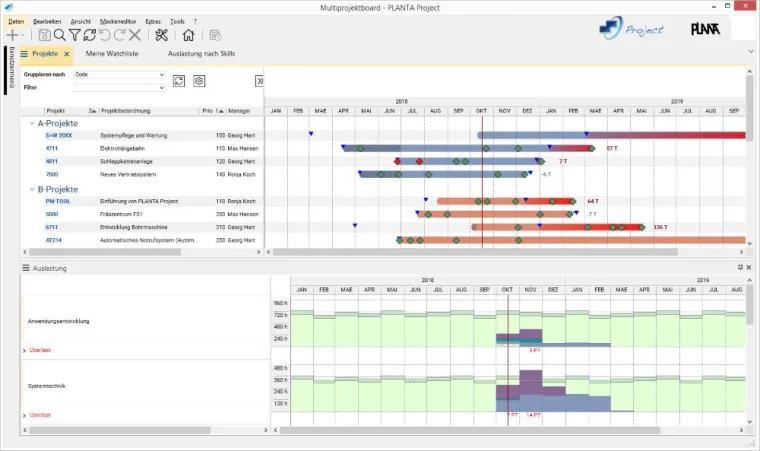Image resolution: width=760 pixels, height=451 pixels.
Task: Collapse the A-Projekte group
Action: pos(31,124)
